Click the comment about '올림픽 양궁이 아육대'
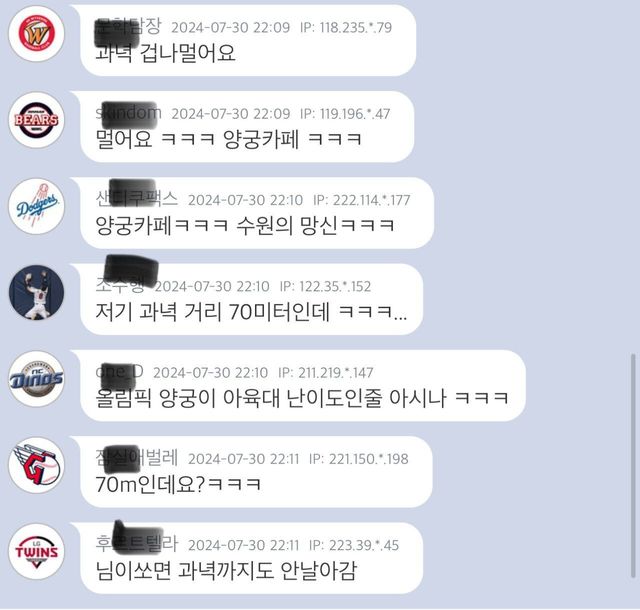The height and width of the screenshot is (610, 640). (x=302, y=398)
